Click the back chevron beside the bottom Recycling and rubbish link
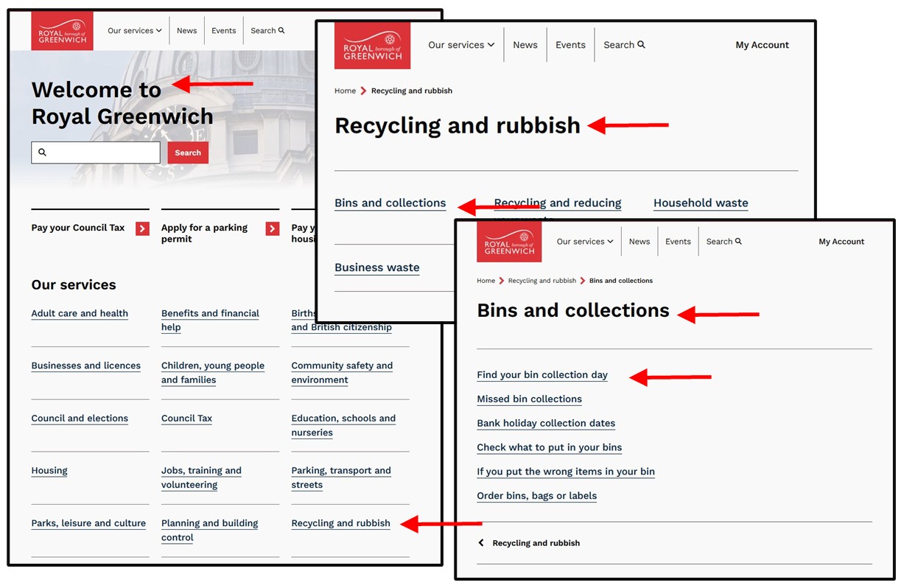This screenshot has width=904, height=588. coord(481,543)
